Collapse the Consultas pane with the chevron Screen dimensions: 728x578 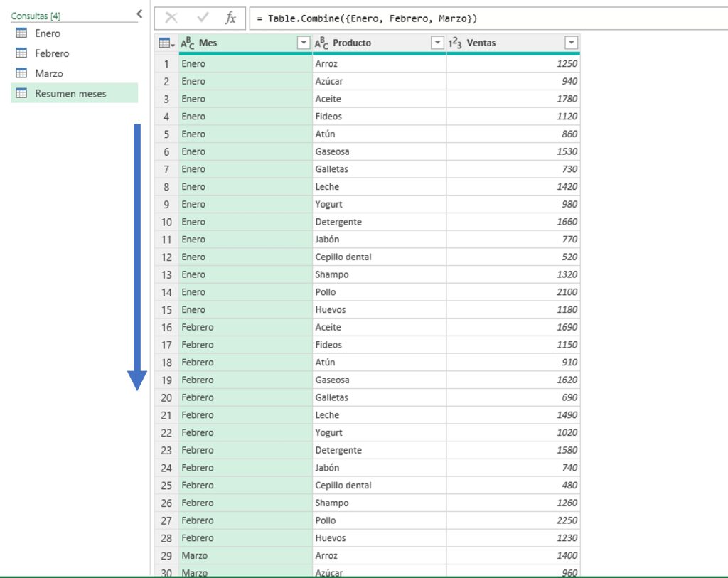139,14
